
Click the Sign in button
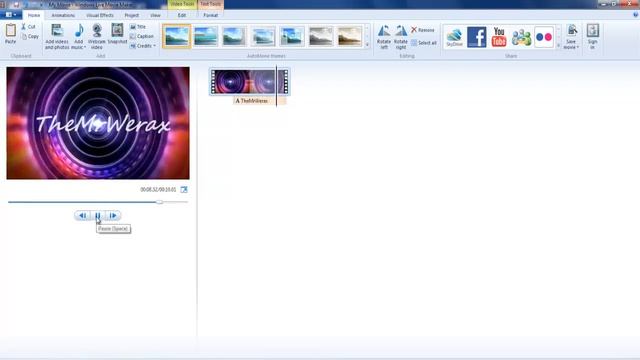(593, 37)
